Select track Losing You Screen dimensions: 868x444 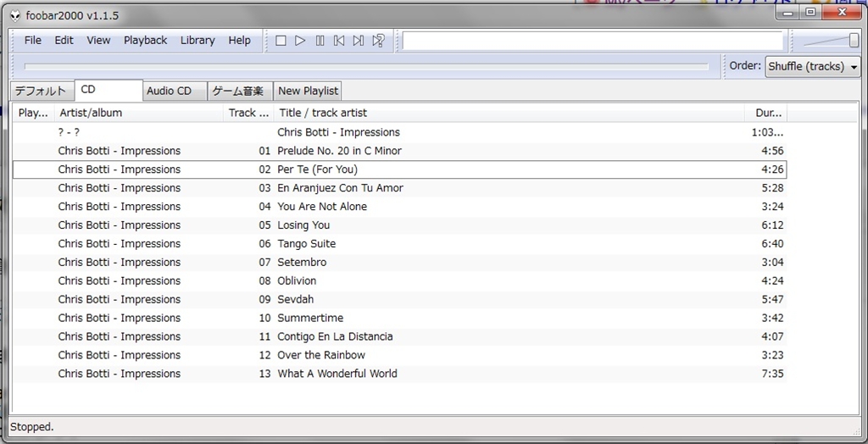399,225
